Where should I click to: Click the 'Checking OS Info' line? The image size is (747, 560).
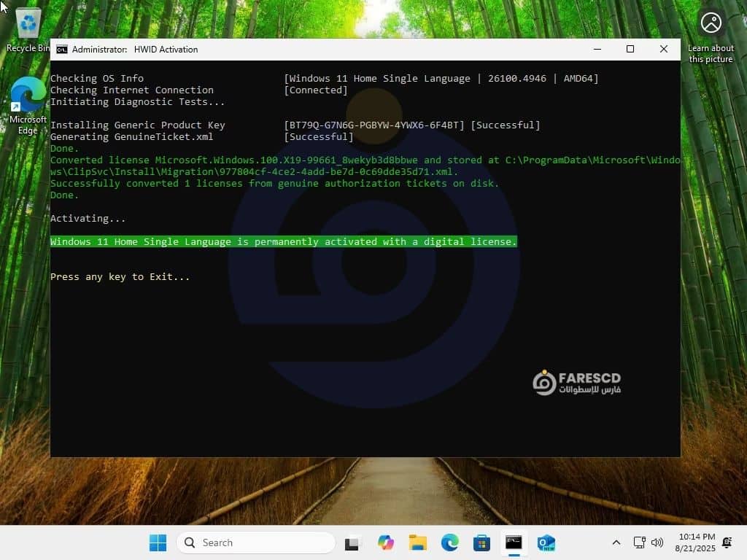(x=97, y=78)
